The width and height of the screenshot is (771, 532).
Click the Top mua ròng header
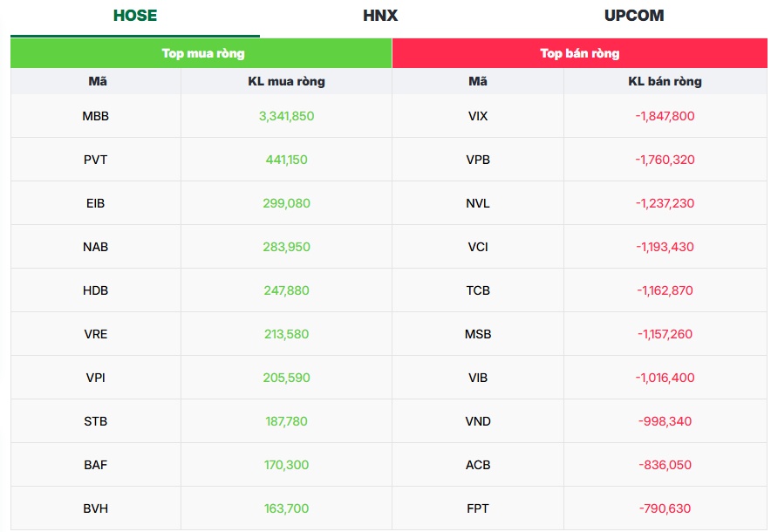click(203, 53)
